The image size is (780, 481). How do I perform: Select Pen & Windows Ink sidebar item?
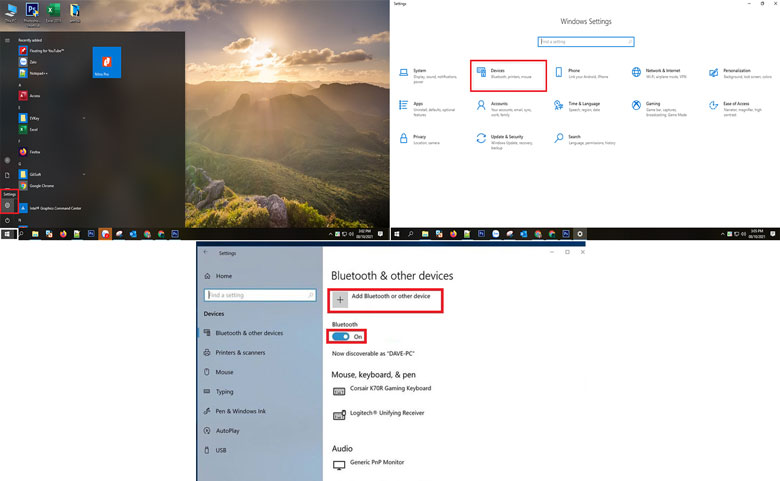(240, 411)
